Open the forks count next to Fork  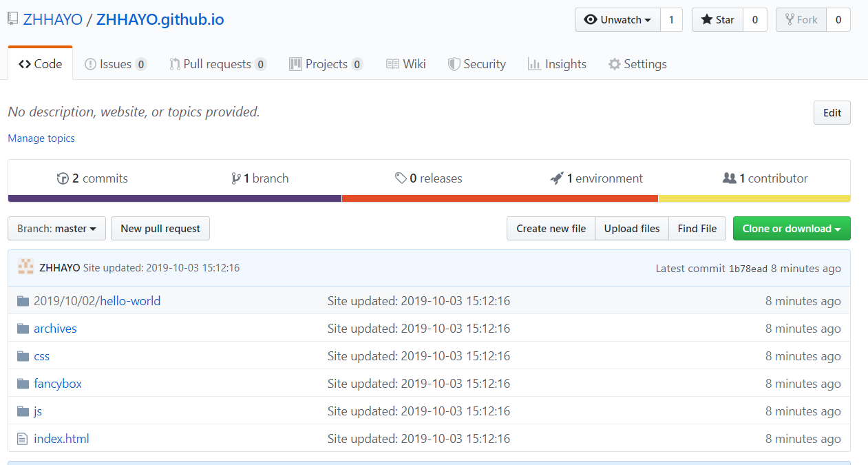838,20
